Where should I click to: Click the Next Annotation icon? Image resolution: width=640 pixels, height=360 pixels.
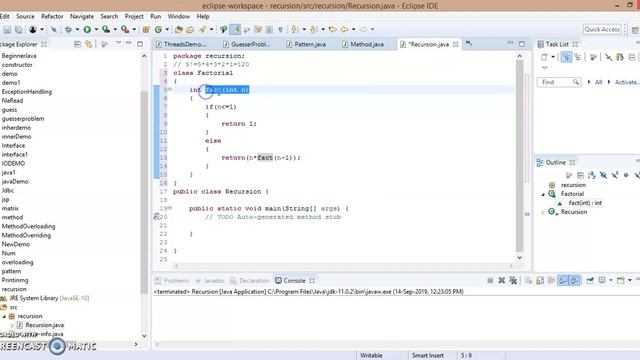tap(294, 29)
